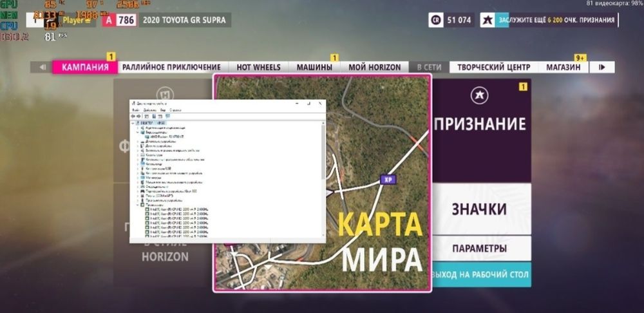Select the Программные устройства row
Image resolution: width=644 pixels, height=313 pixels.
point(164,200)
